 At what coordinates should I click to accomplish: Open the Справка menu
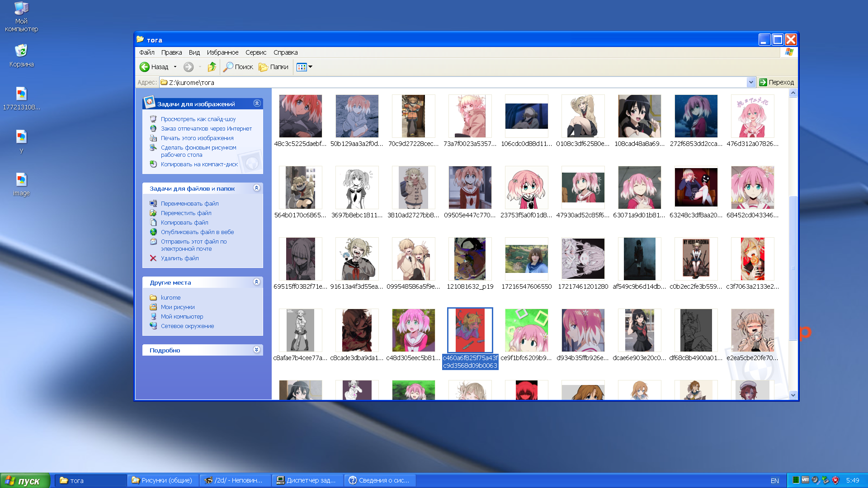coord(285,52)
